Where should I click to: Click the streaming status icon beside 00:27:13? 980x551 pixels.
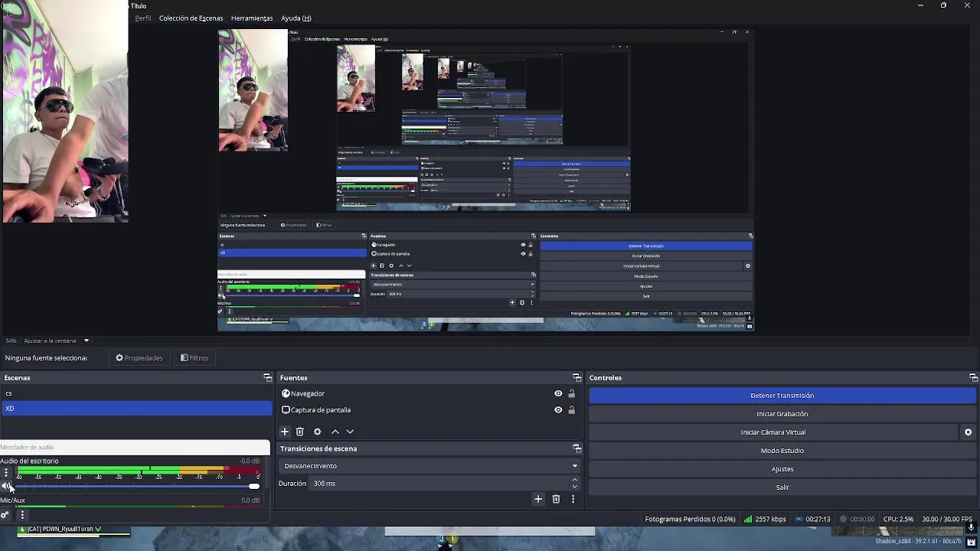(799, 519)
